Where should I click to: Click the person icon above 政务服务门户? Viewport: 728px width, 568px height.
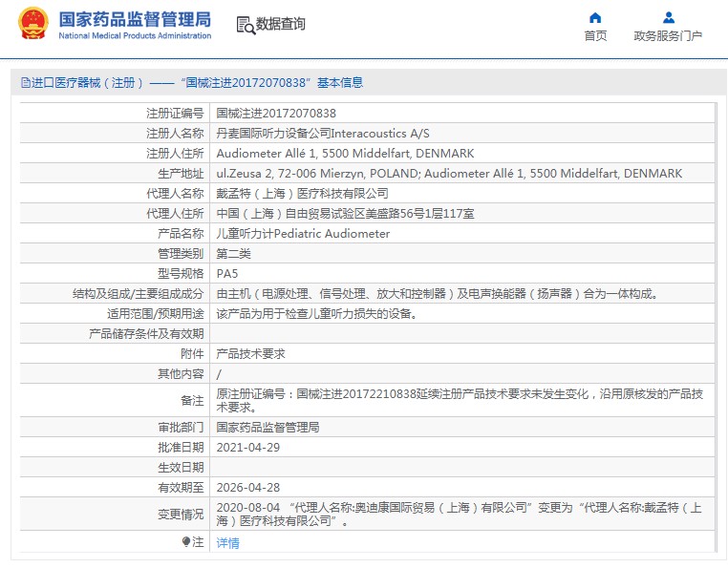[x=668, y=17]
